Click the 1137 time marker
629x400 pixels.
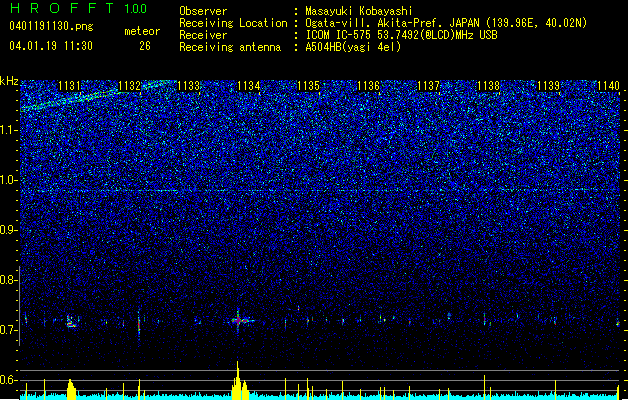[428, 86]
